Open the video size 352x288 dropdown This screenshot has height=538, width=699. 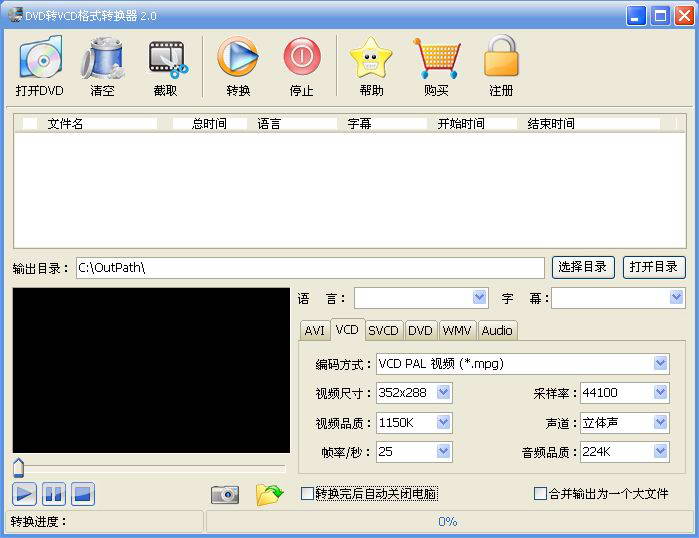pyautogui.click(x=443, y=392)
